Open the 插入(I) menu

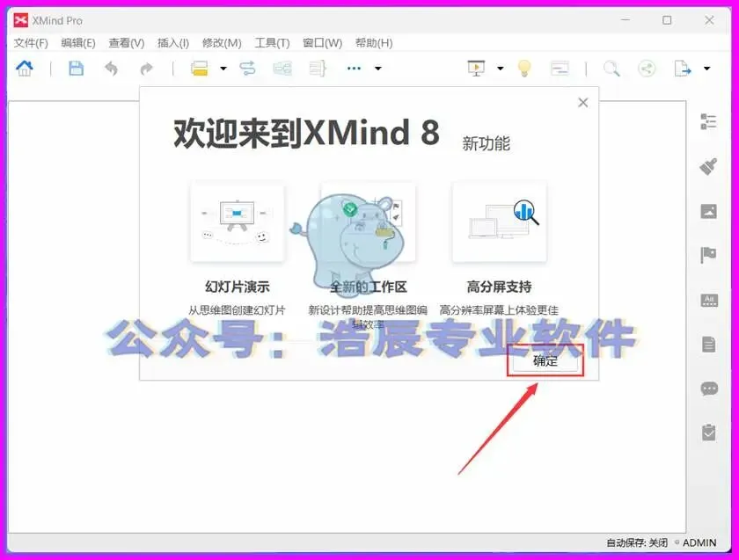click(173, 43)
